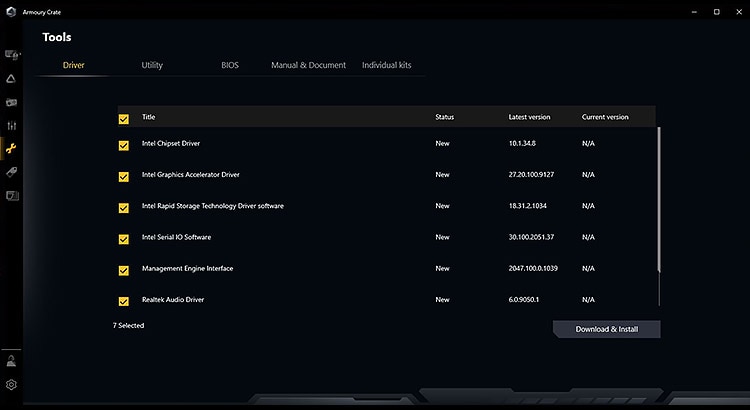Open the Individual kits tab
This screenshot has width=750, height=410.
tap(386, 65)
